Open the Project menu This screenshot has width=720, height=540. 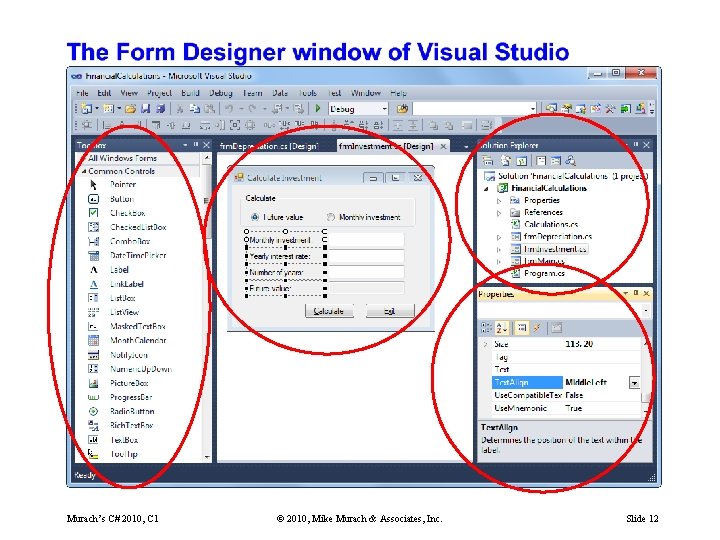[x=159, y=93]
